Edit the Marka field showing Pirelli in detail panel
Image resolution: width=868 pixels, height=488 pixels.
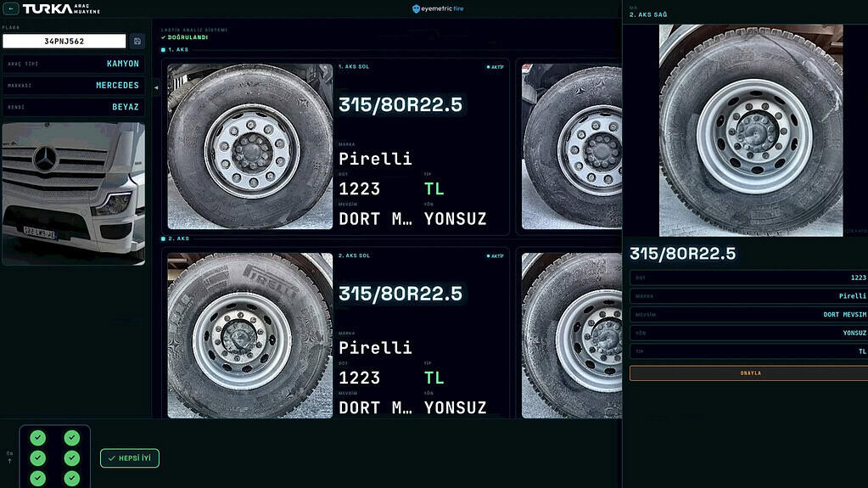coord(749,296)
